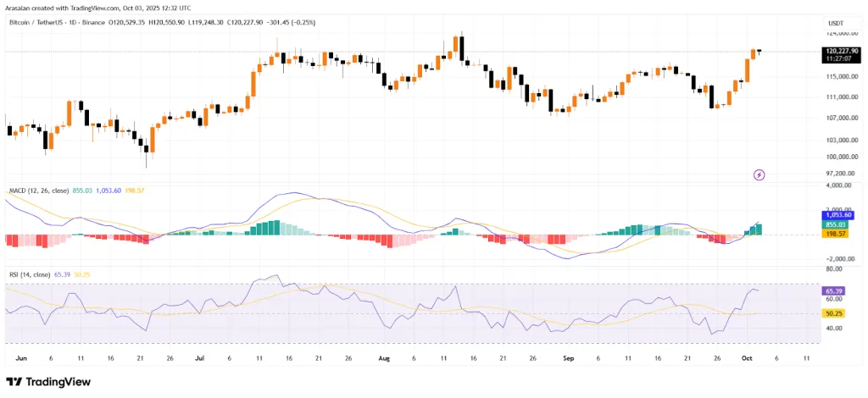Screen dimensions: 868x398
Task: Click the Aug label on the time axis
Action: [383, 358]
